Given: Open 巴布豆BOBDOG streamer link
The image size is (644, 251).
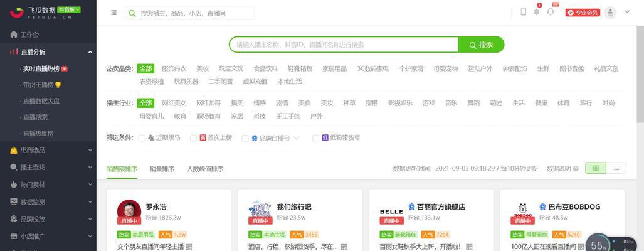Looking at the screenshot, I should [574, 206].
